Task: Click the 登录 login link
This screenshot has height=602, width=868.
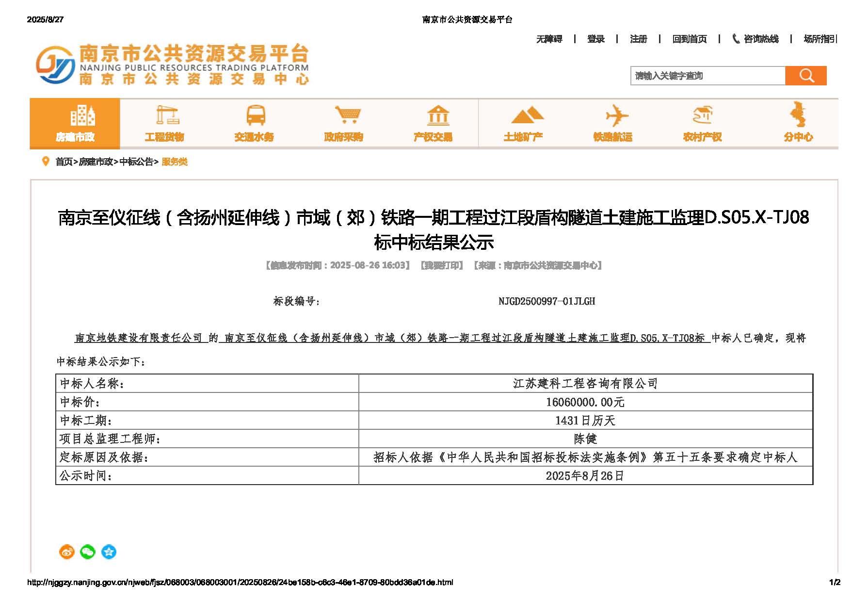Action: tap(596, 39)
